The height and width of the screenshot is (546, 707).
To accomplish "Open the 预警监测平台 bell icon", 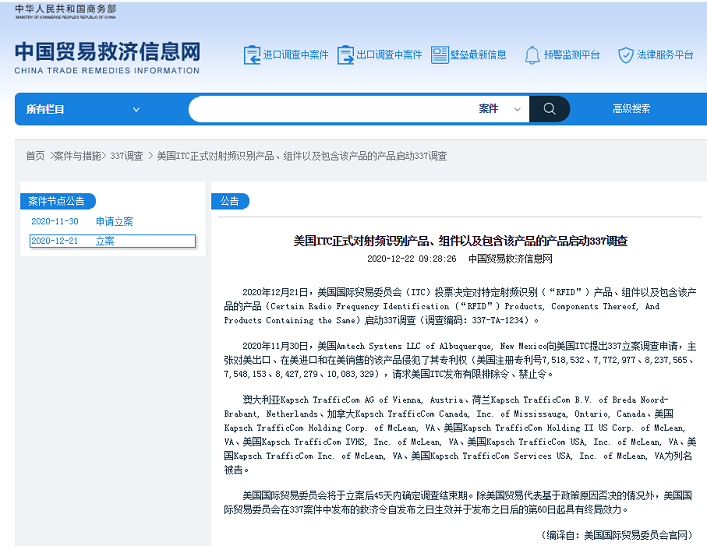I will pyautogui.click(x=532, y=55).
